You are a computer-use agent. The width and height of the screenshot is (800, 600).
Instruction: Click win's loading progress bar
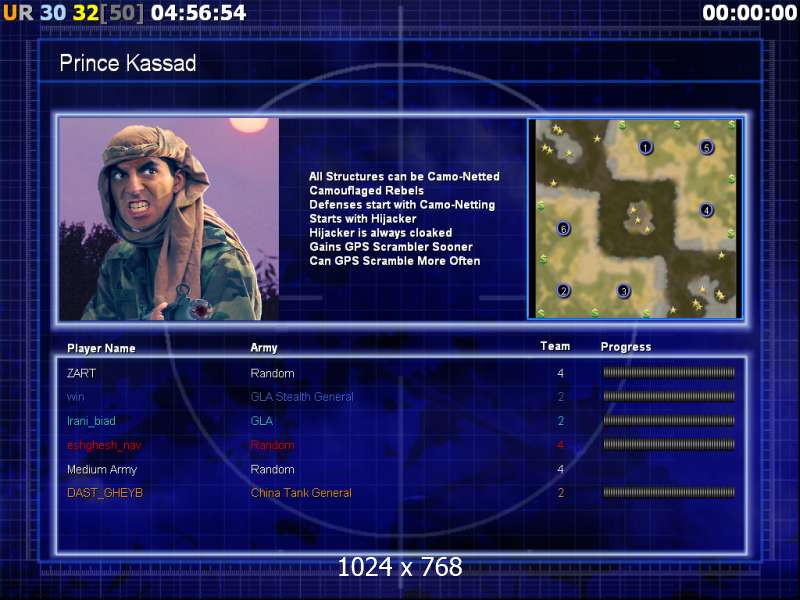pyautogui.click(x=669, y=396)
